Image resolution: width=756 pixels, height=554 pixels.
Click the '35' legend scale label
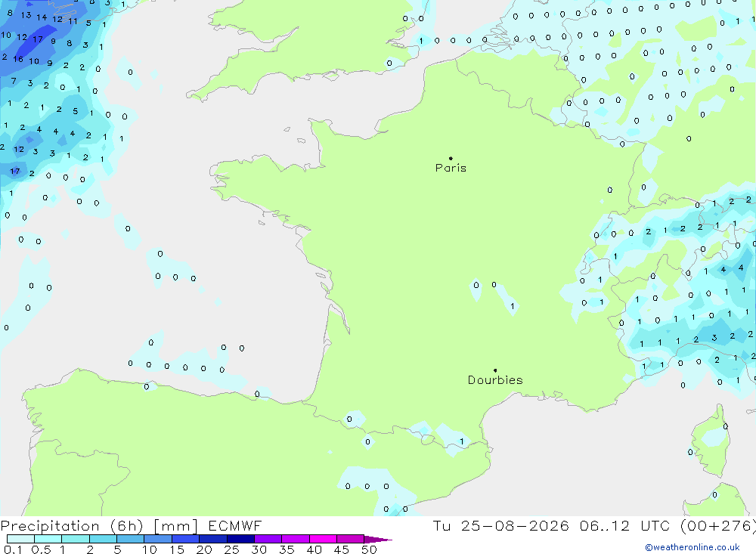tap(287, 549)
